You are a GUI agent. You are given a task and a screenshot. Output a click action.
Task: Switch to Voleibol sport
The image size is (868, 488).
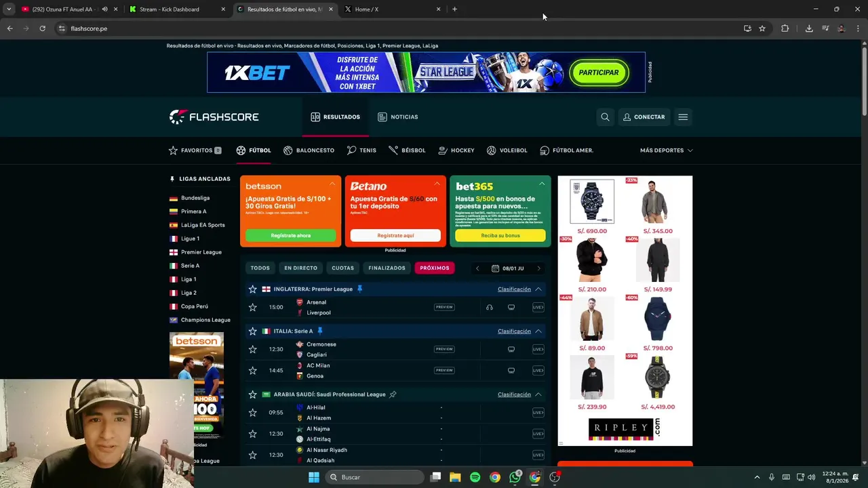pos(507,150)
